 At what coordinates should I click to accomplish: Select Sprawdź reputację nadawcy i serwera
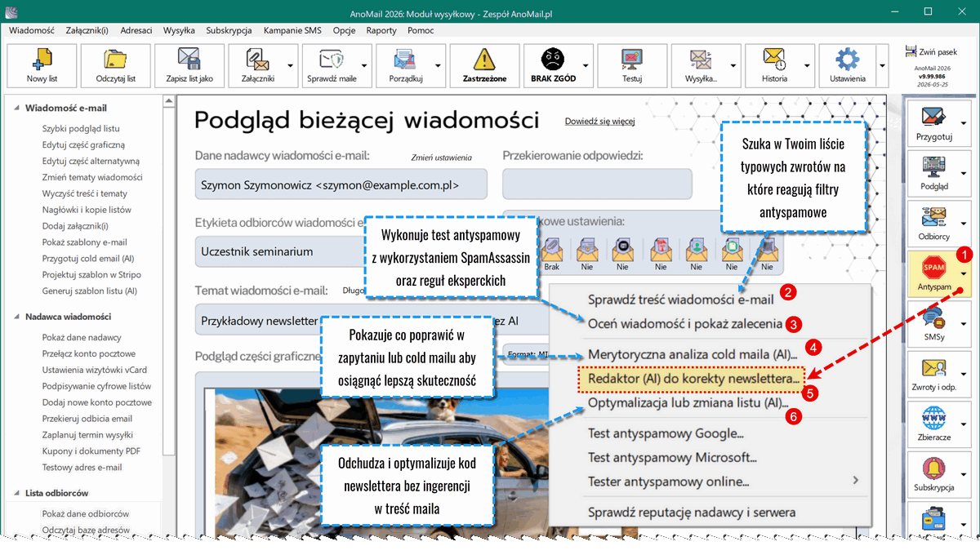point(692,513)
